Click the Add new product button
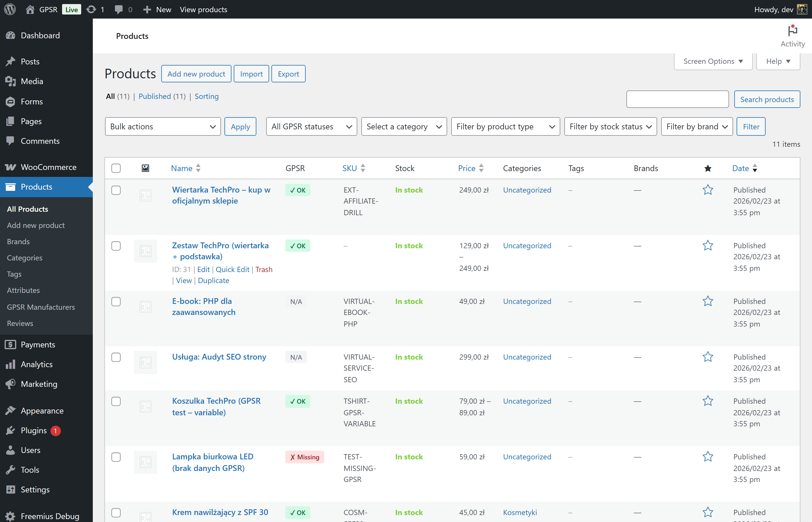The image size is (812, 522). (x=196, y=74)
